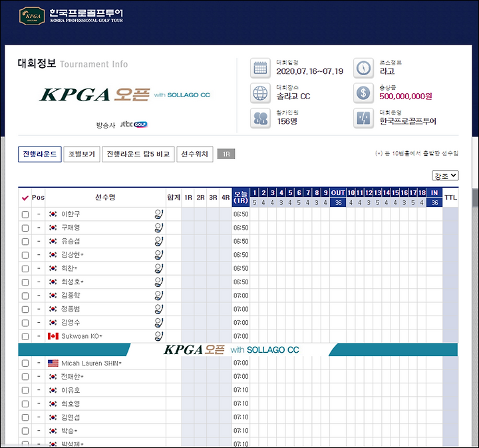
Task: Select the prize money dollar icon
Action: 363,93
